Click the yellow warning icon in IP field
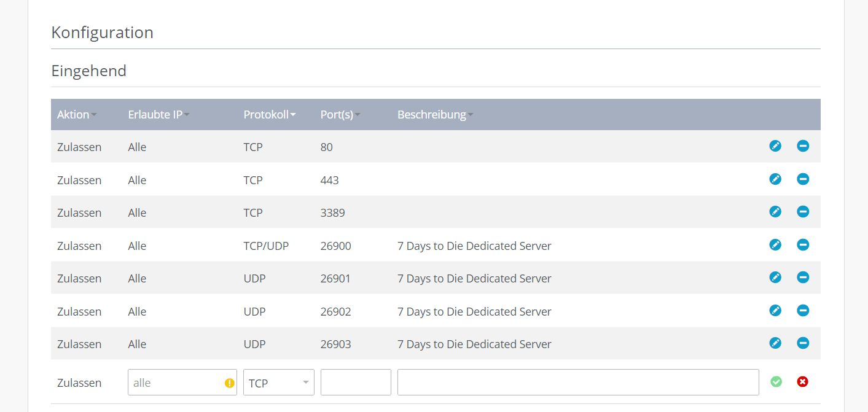Screen dimensions: 868x412 coord(229,383)
